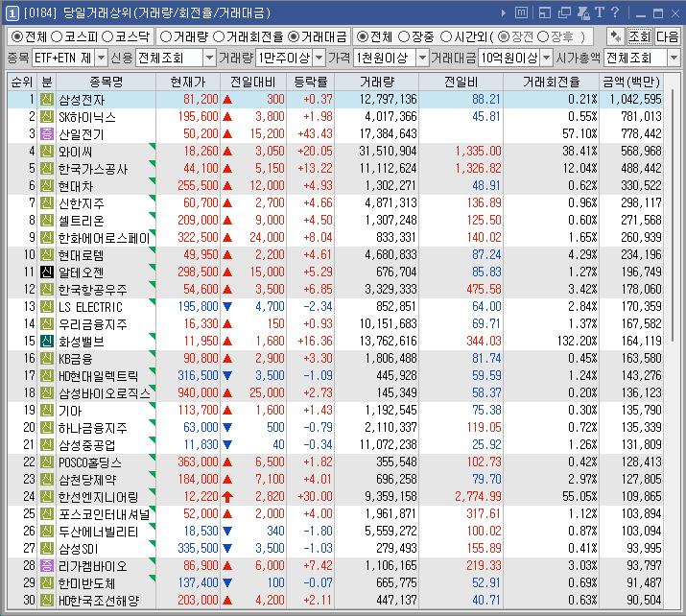Click the 신 badge on KB금융 row
The height and width of the screenshot is (616, 686).
[47, 359]
